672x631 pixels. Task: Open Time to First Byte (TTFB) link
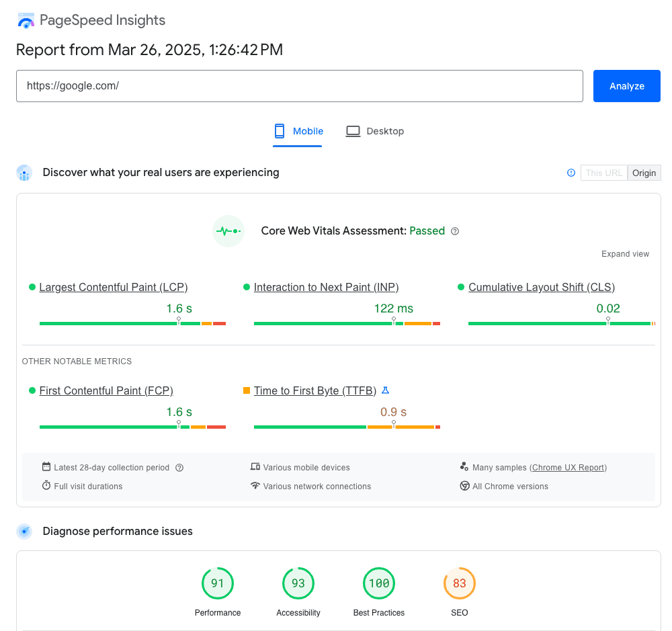click(315, 390)
